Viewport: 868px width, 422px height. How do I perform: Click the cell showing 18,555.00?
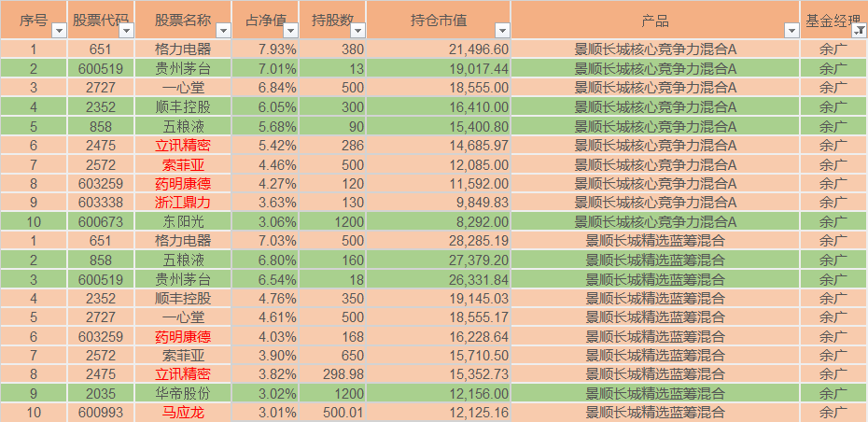(438, 88)
